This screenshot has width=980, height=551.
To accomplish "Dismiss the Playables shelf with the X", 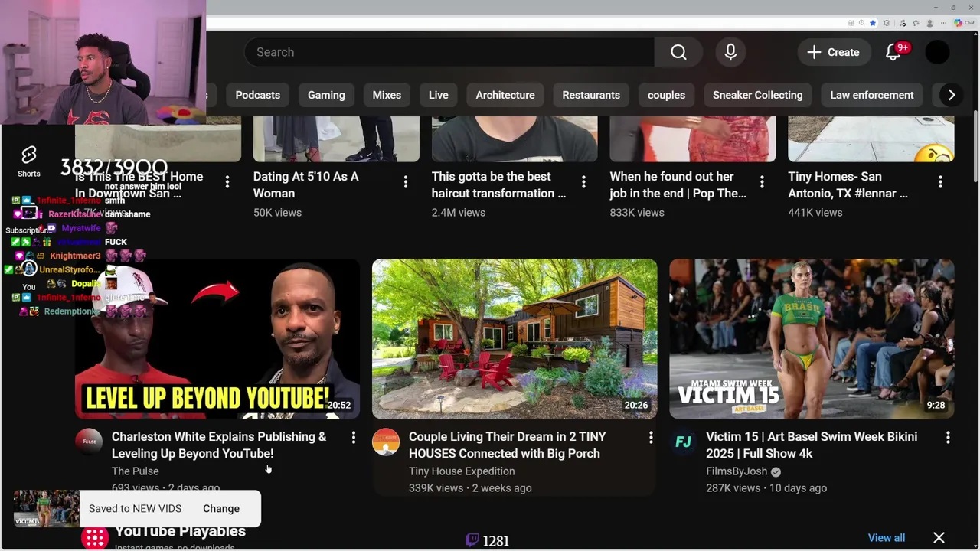I will pyautogui.click(x=939, y=538).
